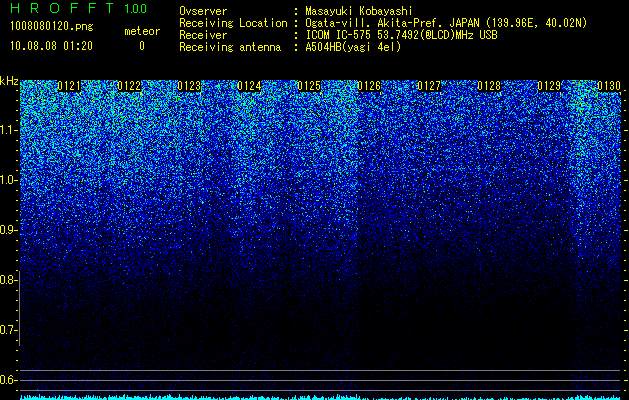629x400 pixels.
Task: Click the 0122 time marker
Action: (129, 86)
